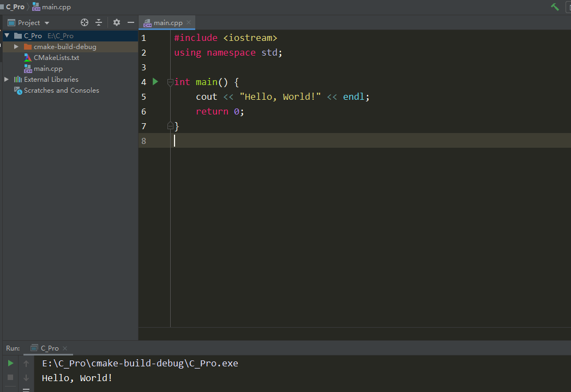
Task: Switch to the main.cpp editor tab
Action: (x=167, y=22)
